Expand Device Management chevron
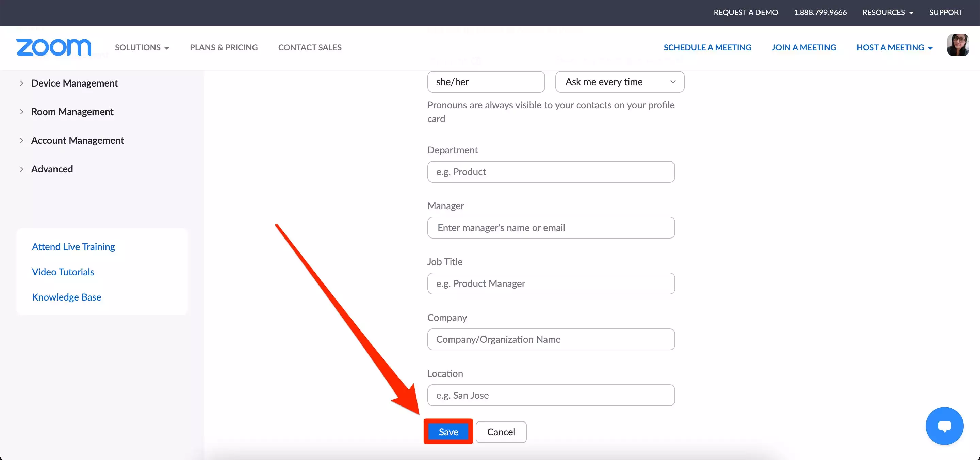980x460 pixels. tap(22, 83)
